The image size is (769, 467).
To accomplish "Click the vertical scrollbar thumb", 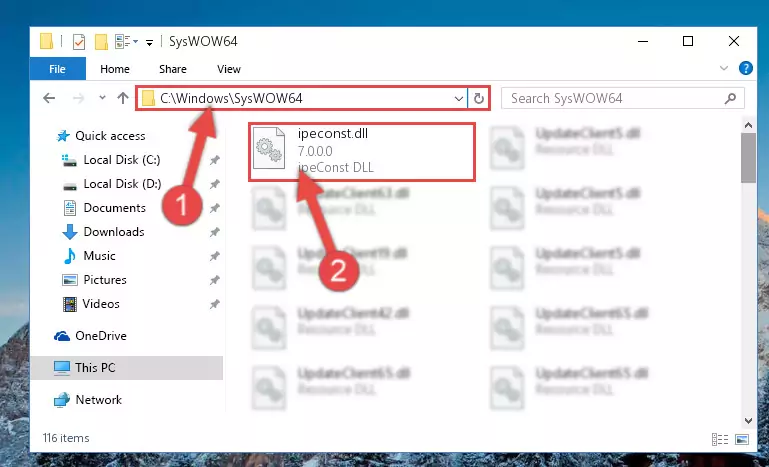I will (748, 157).
